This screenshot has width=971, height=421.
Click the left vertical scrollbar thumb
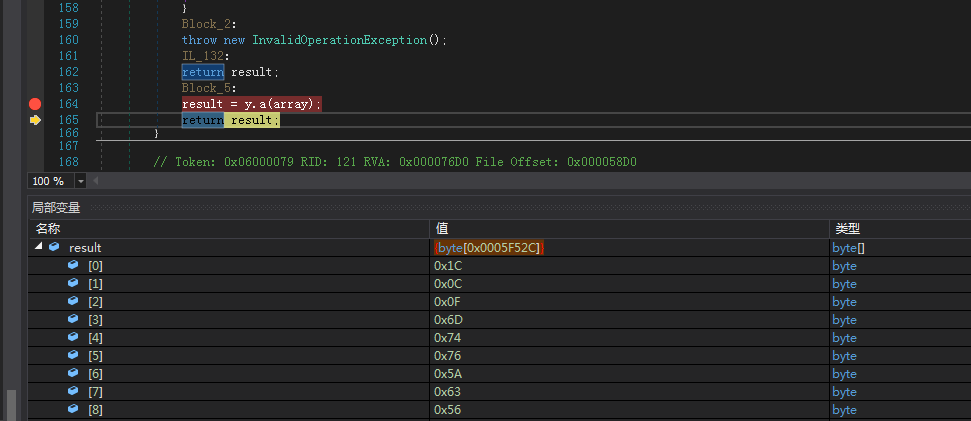click(11, 405)
